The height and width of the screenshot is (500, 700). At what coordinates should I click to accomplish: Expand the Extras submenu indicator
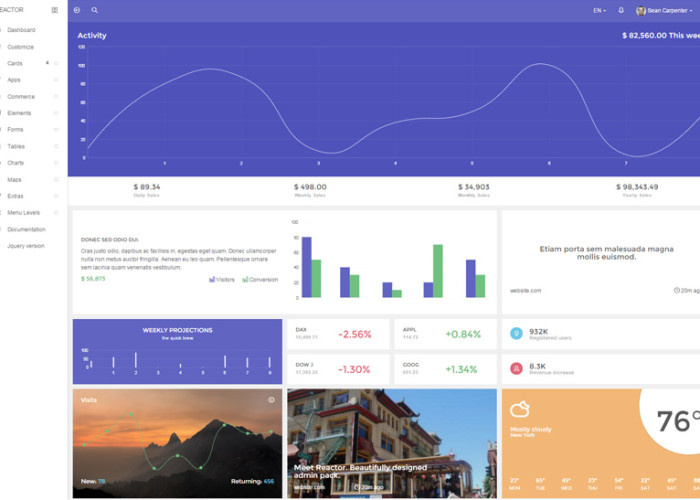[x=56, y=196]
